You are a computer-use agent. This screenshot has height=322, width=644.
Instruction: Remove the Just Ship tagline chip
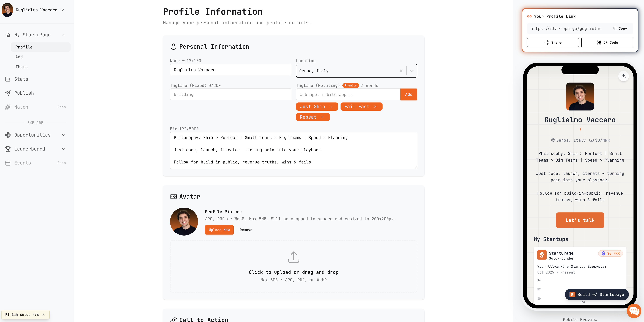tap(331, 107)
